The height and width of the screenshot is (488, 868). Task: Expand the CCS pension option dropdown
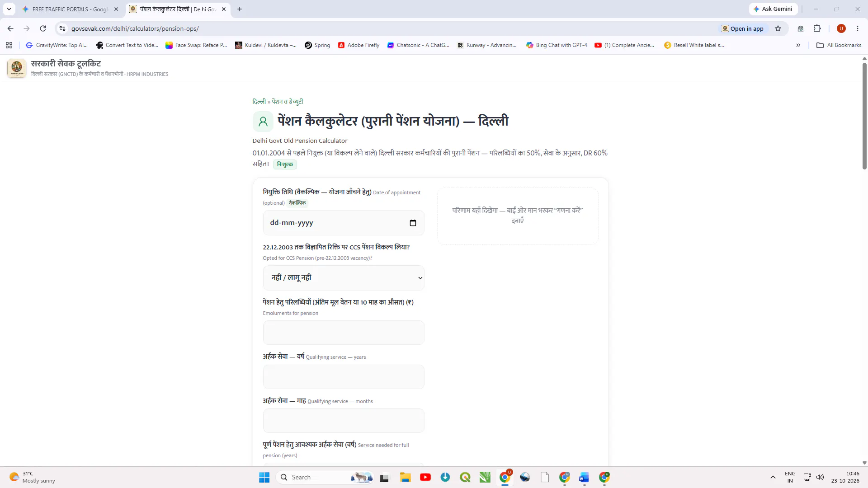[344, 278]
